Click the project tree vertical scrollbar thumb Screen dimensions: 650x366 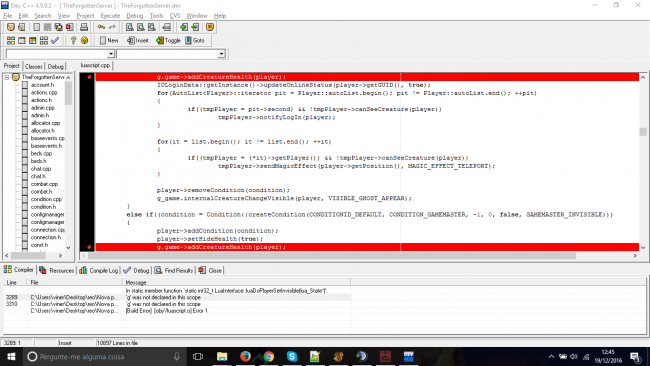click(x=68, y=93)
